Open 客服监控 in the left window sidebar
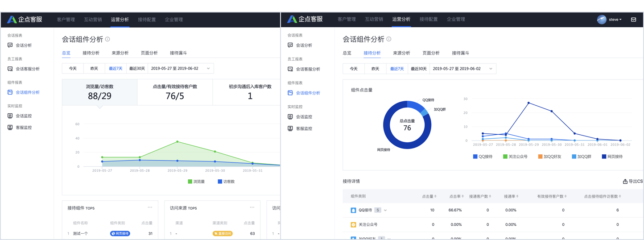The width and height of the screenshot is (644, 240). (20, 128)
